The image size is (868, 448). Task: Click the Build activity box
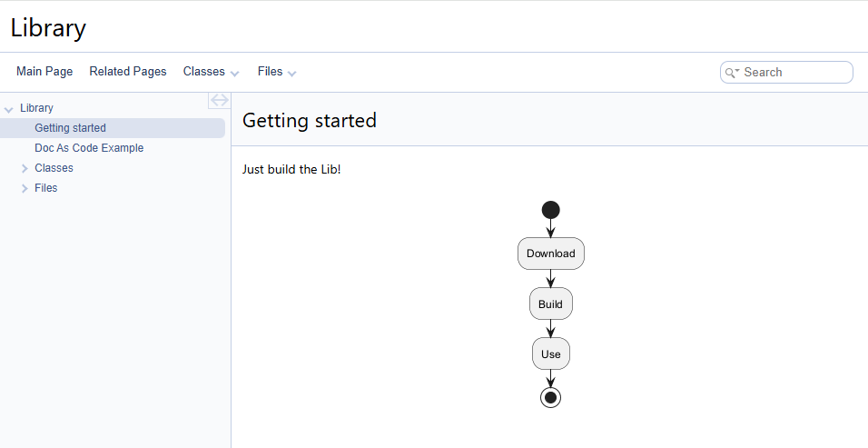click(x=550, y=304)
